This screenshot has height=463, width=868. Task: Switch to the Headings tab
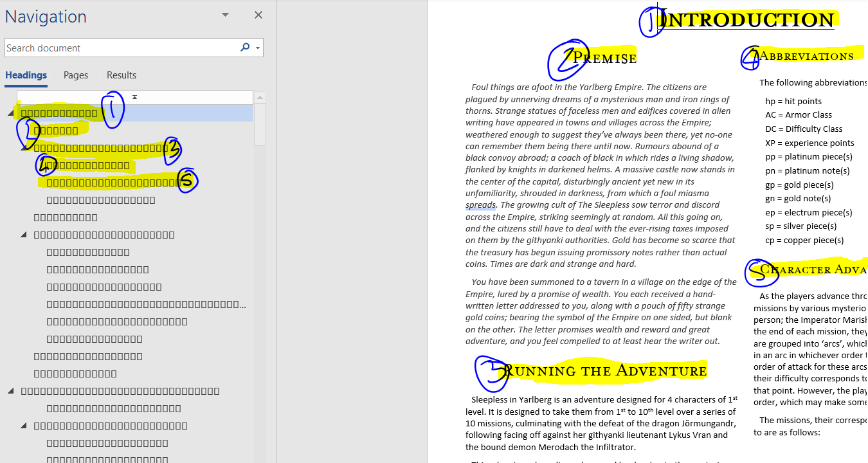(26, 75)
